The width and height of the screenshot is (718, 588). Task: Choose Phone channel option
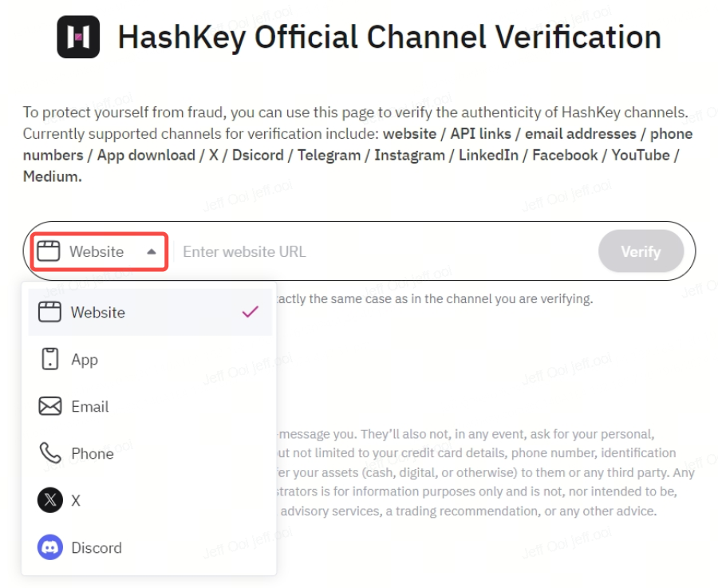[x=150, y=453]
